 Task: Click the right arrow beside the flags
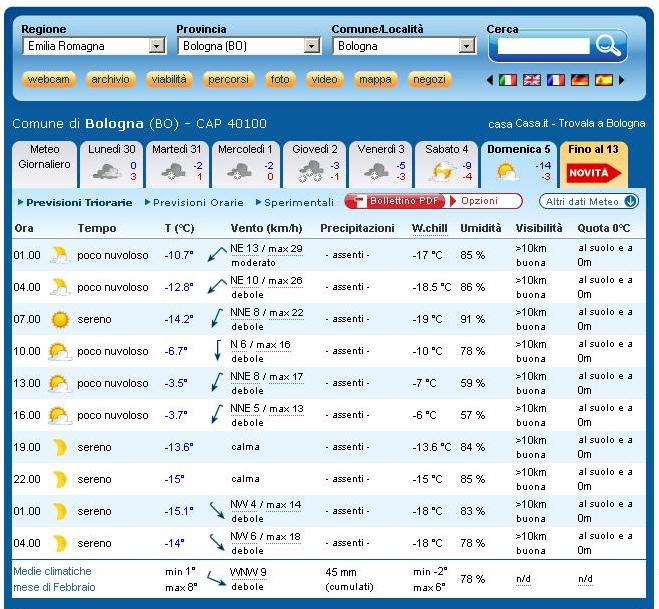(x=621, y=80)
